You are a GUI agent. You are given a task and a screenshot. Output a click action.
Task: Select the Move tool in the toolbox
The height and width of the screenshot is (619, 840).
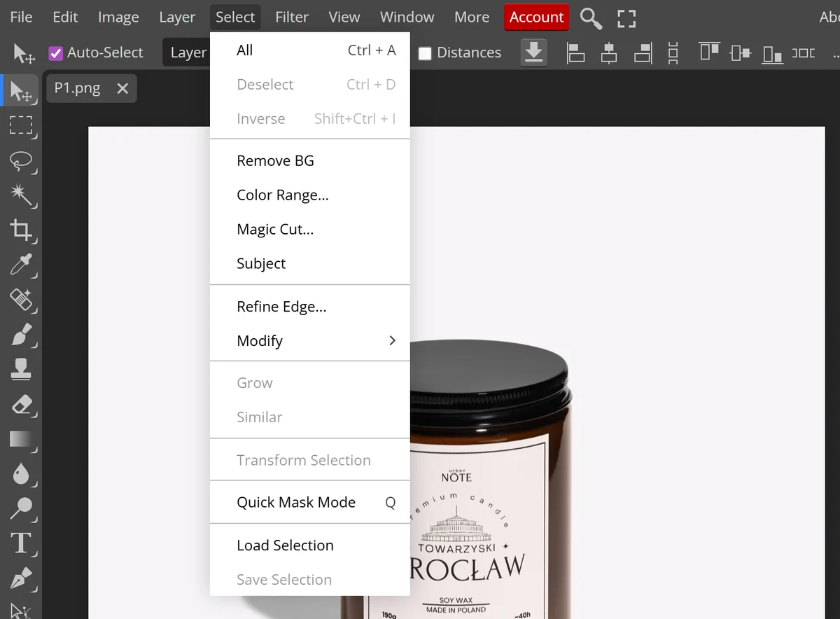20,92
